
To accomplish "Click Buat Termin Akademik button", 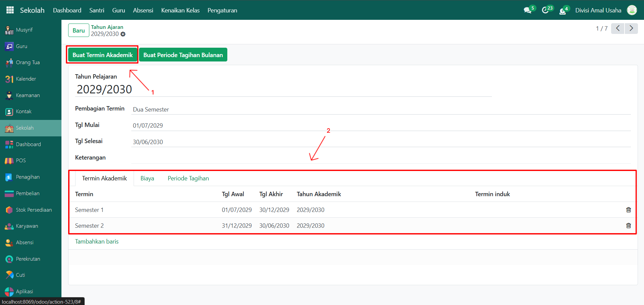I will (102, 55).
